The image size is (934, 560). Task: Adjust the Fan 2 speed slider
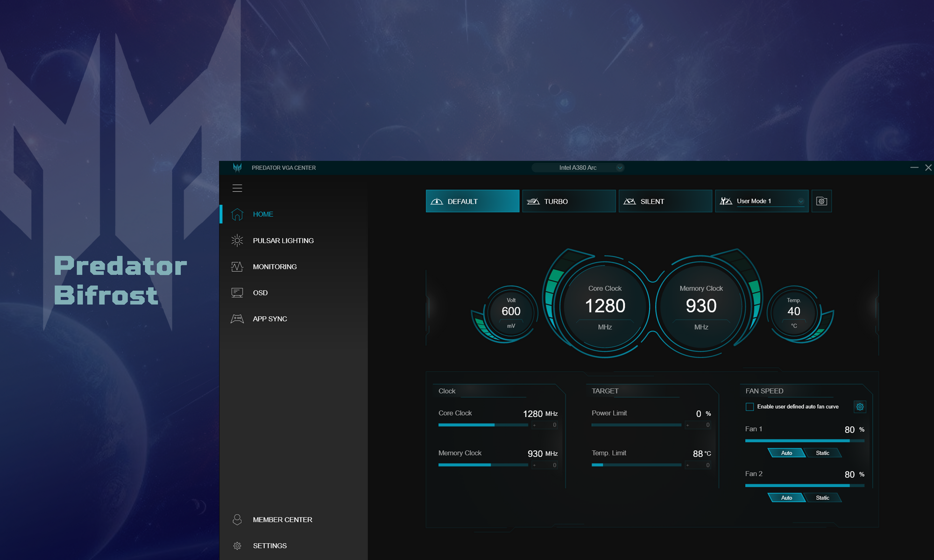tap(805, 485)
